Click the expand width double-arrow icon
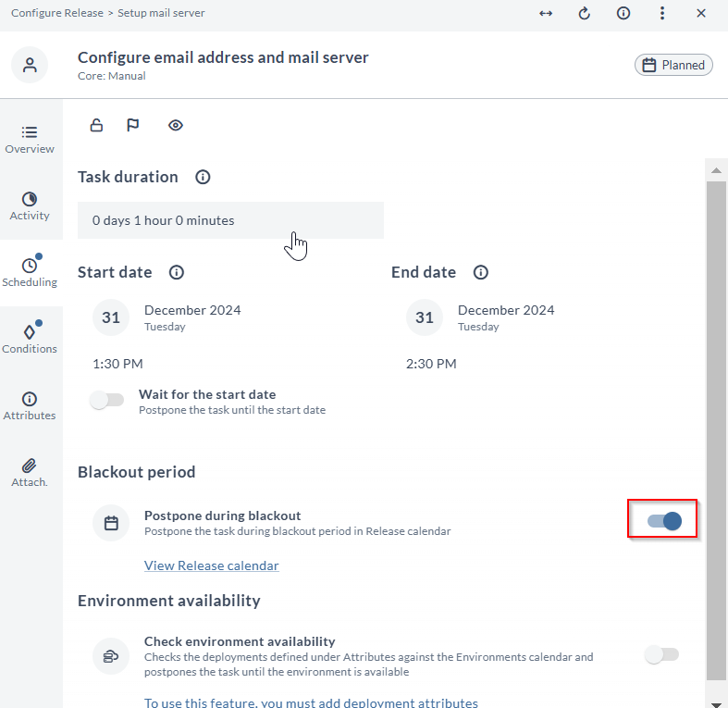728x708 pixels. click(546, 14)
